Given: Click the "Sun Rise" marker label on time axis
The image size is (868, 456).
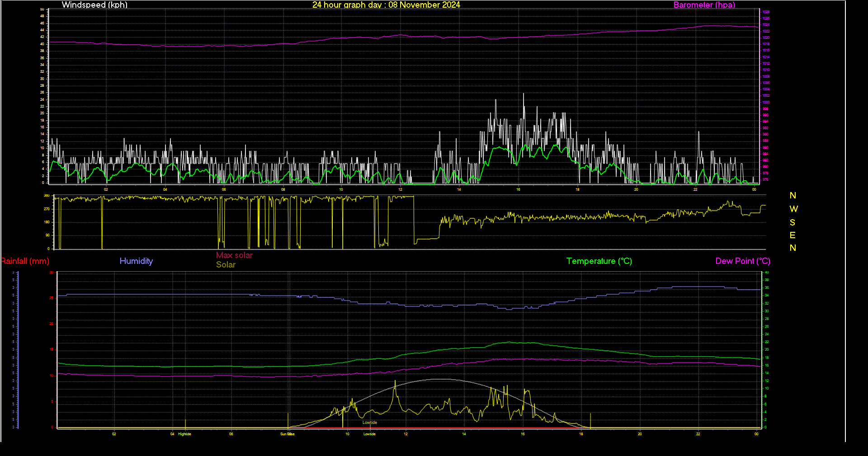Looking at the screenshot, I should pyautogui.click(x=288, y=434).
